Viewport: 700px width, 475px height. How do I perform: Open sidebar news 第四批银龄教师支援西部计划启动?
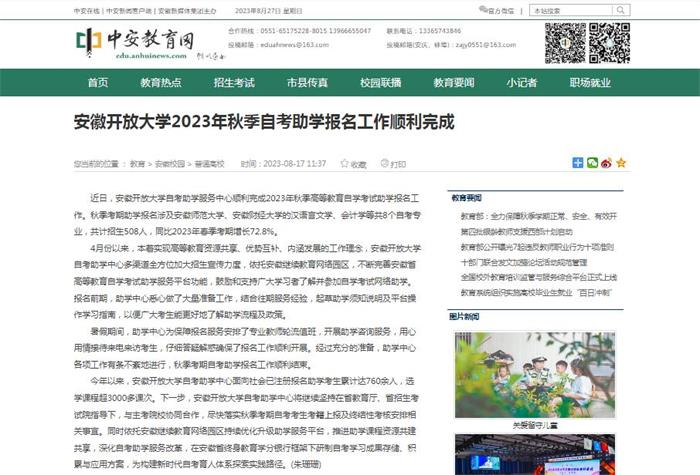pos(517,232)
